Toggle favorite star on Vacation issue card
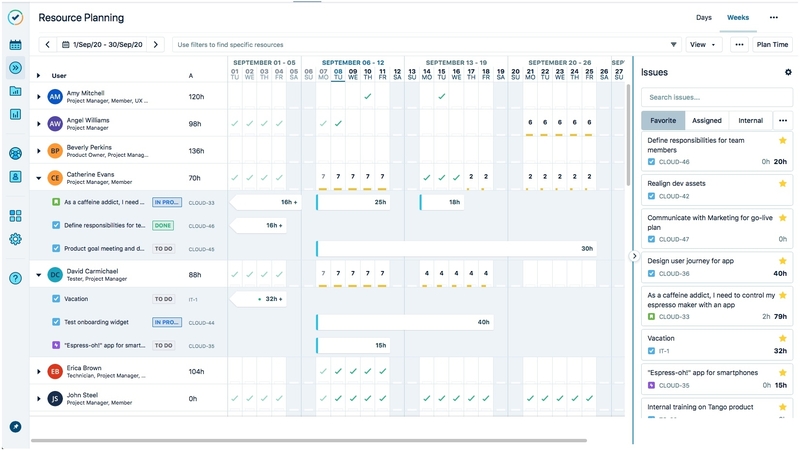This screenshot has width=800, height=451. point(783,338)
